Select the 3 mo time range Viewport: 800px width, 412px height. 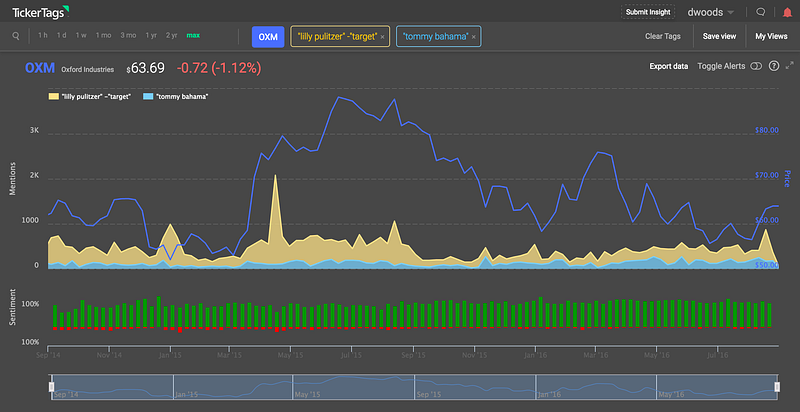tap(128, 36)
